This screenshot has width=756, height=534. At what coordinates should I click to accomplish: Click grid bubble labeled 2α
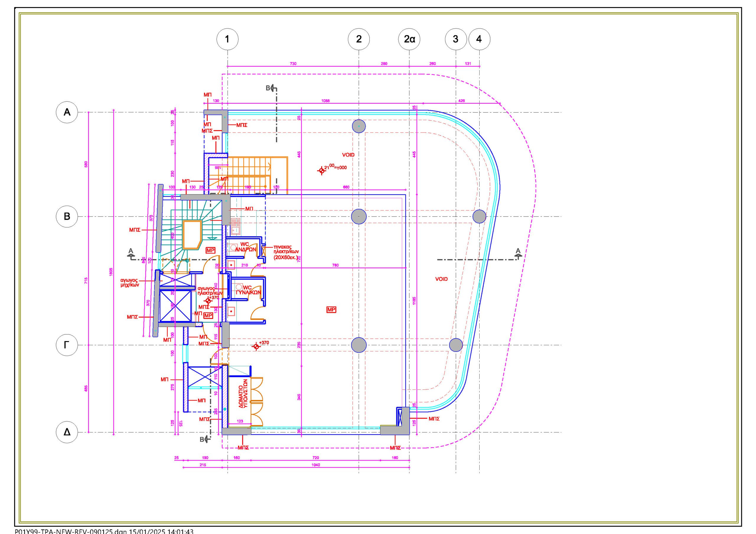[409, 39]
